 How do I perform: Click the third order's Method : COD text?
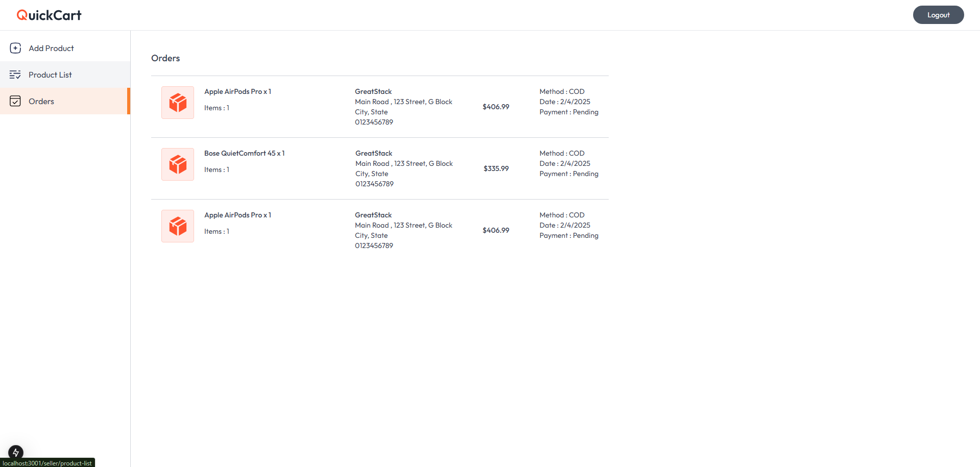(562, 215)
